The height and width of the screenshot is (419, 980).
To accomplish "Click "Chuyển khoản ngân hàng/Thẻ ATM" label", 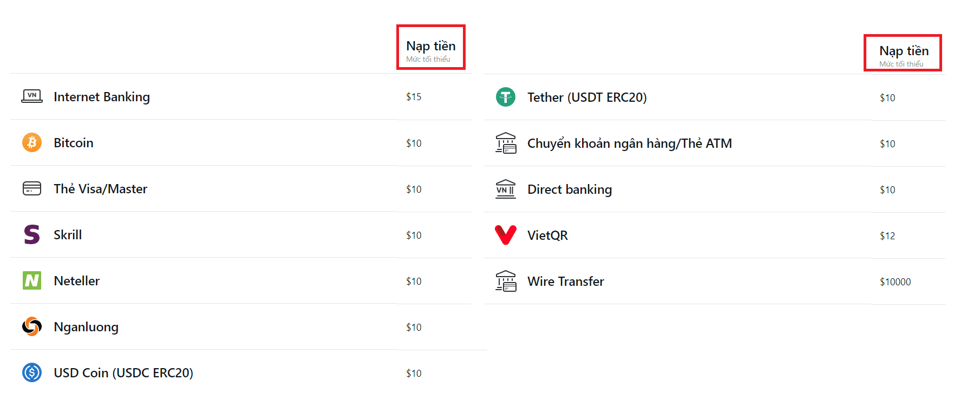I will (x=630, y=143).
